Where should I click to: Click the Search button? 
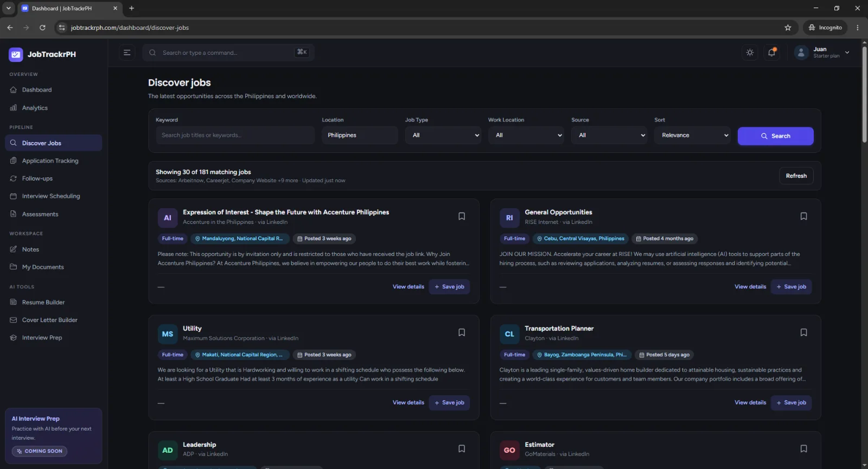(775, 136)
